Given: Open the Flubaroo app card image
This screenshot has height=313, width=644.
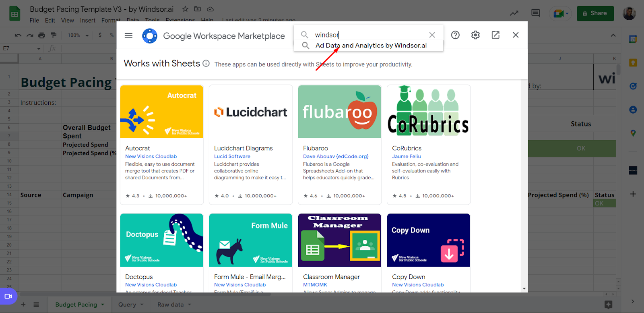Looking at the screenshot, I should click(340, 112).
